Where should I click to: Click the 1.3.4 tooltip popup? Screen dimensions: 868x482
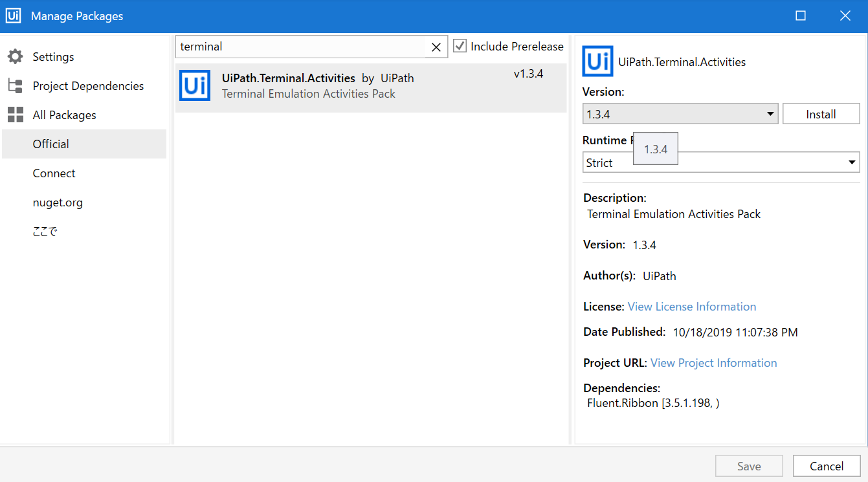tap(656, 149)
